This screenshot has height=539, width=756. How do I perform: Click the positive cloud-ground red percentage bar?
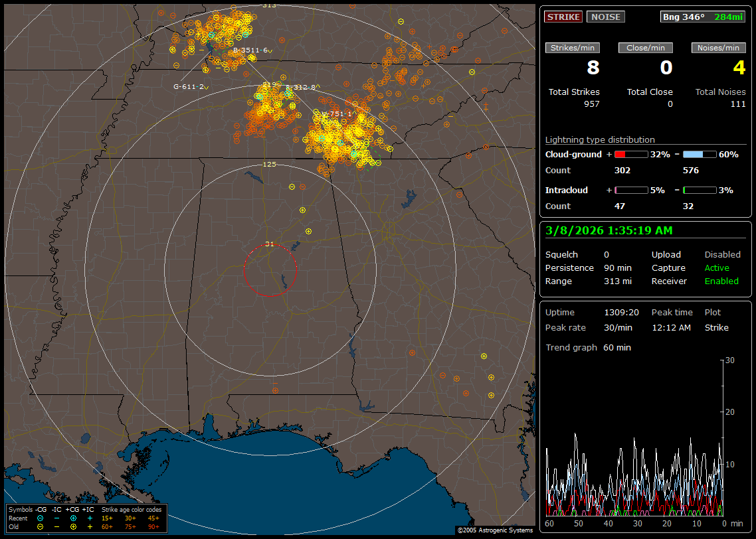[x=630, y=154]
